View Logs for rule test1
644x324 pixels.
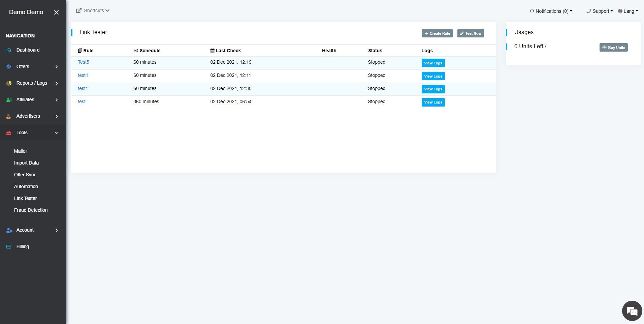point(433,89)
